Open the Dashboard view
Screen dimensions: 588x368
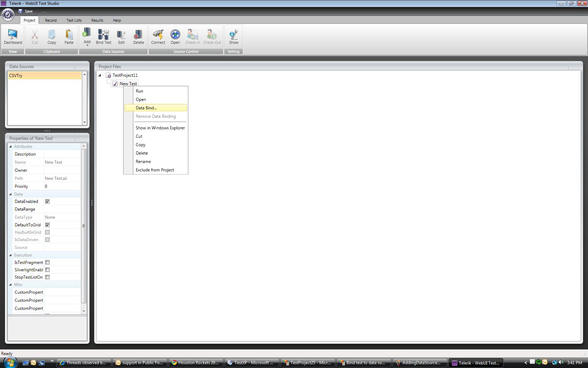coord(13,37)
